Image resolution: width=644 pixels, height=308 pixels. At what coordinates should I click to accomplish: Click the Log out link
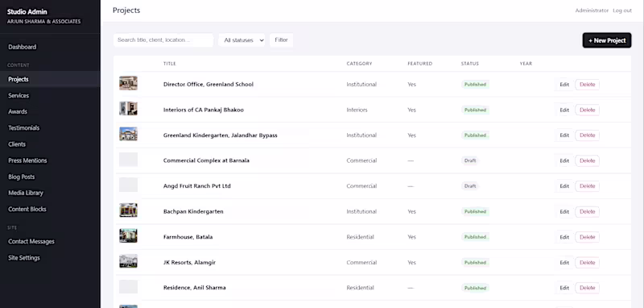click(x=622, y=10)
